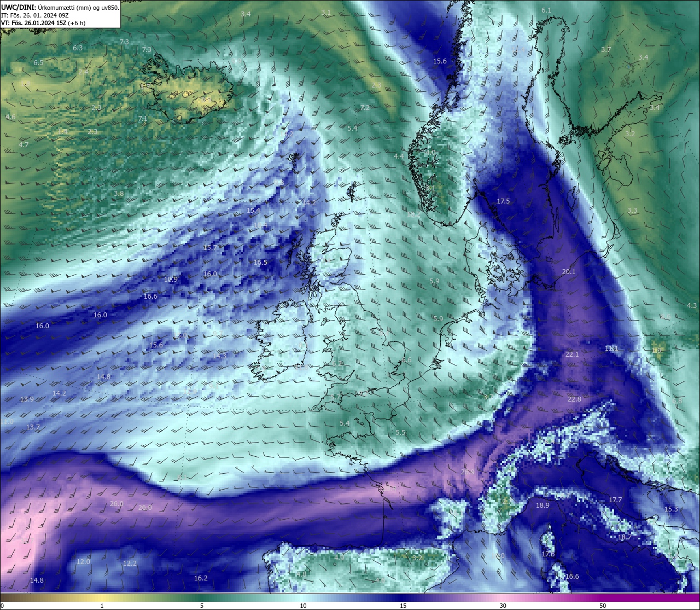Click the 10 tick on the color scale
This screenshot has height=610, width=700.
(x=303, y=606)
